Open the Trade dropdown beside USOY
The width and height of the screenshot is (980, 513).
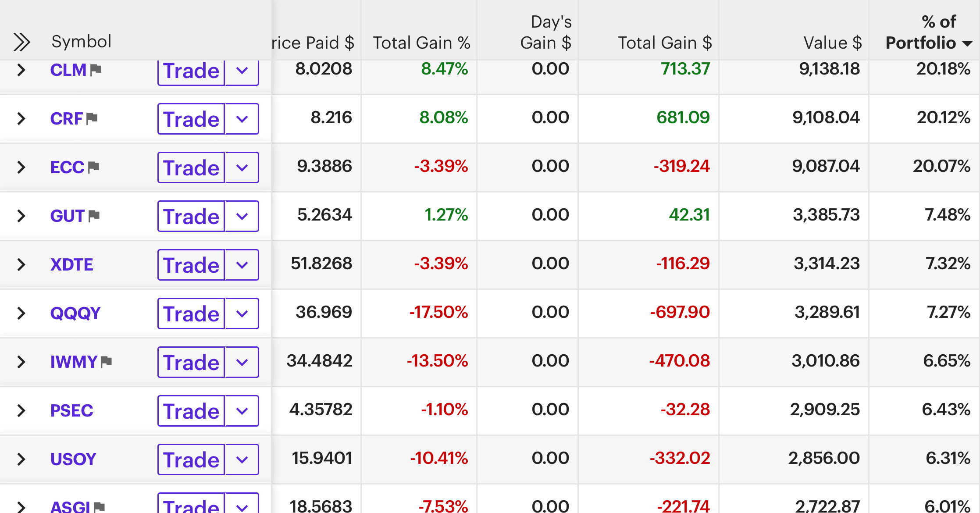click(242, 460)
